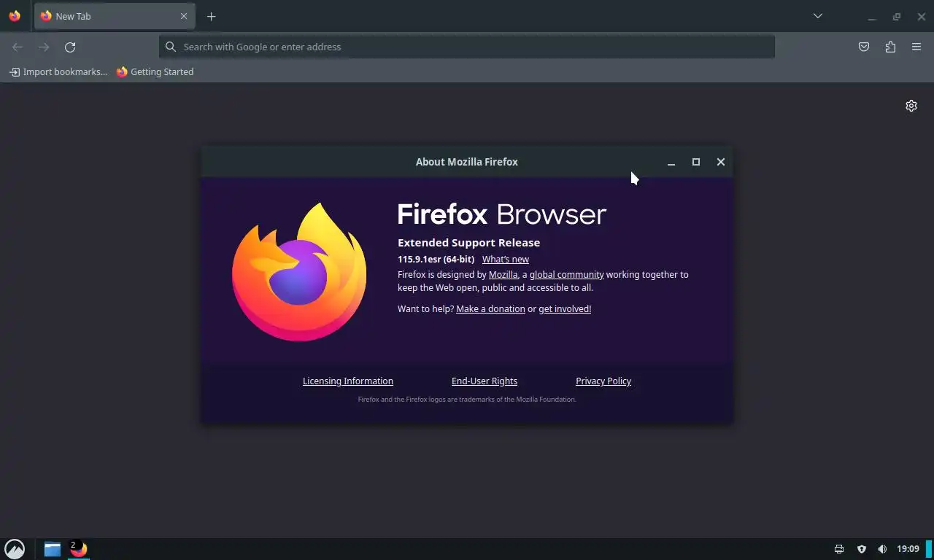Close the About Mozilla Firefox dialog

(721, 162)
